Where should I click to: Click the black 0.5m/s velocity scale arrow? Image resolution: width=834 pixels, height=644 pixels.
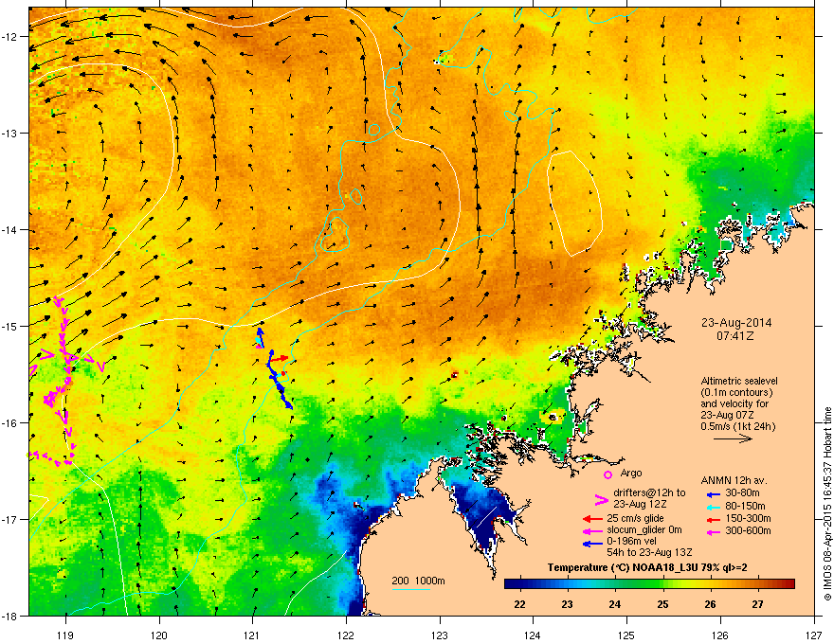click(x=733, y=438)
